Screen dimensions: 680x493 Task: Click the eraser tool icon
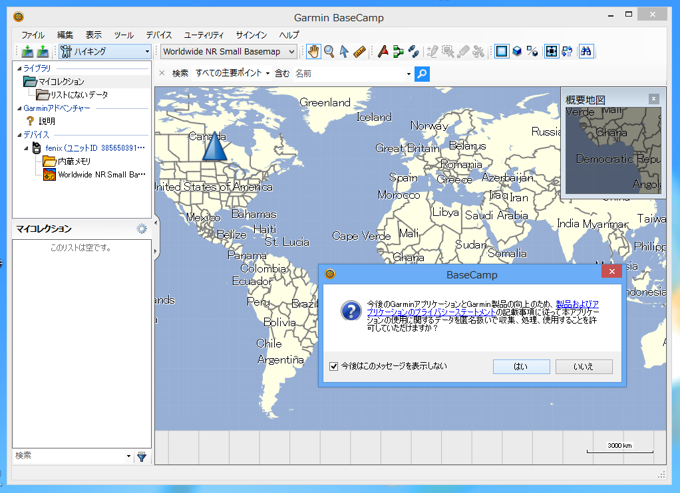[463, 52]
